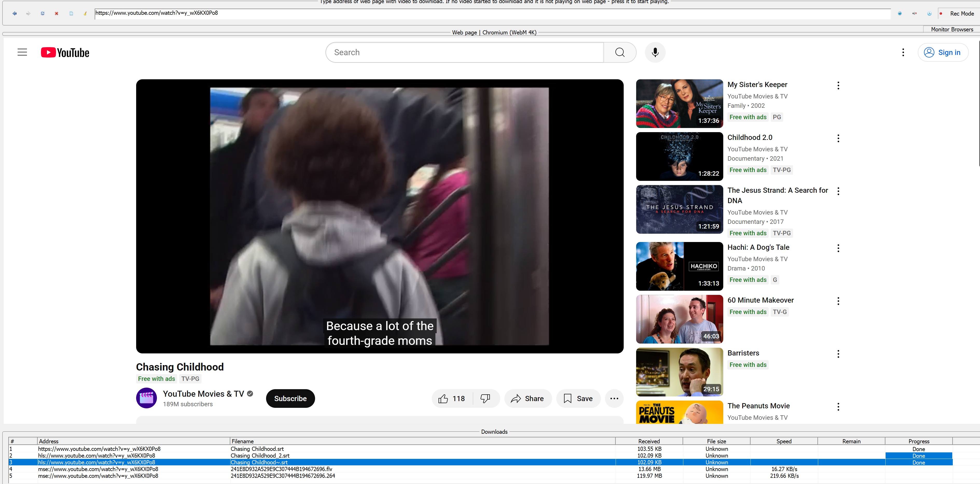This screenshot has height=484, width=980.
Task: Click the Speed column header
Action: pyautogui.click(x=784, y=441)
